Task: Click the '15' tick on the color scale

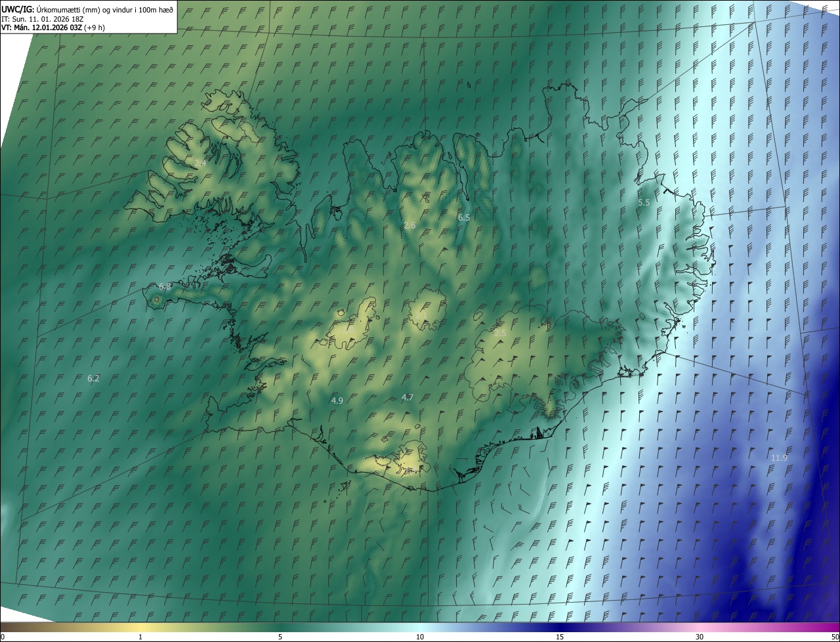Action: (x=560, y=637)
